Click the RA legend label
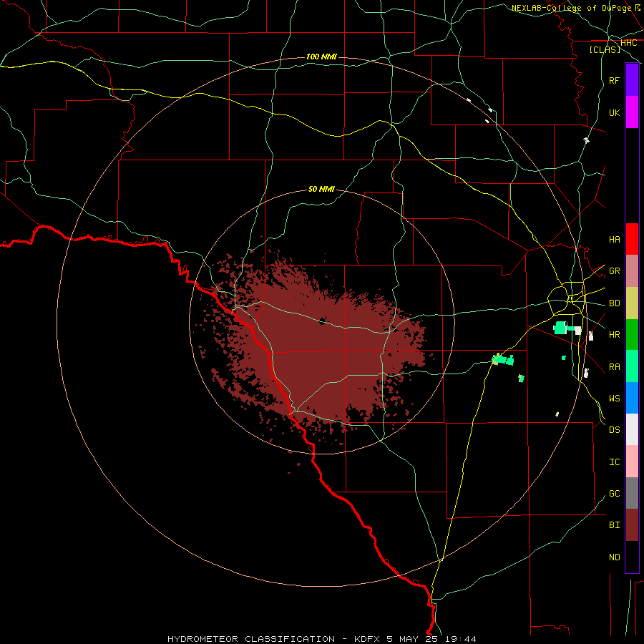The height and width of the screenshot is (644, 644). pyautogui.click(x=614, y=366)
